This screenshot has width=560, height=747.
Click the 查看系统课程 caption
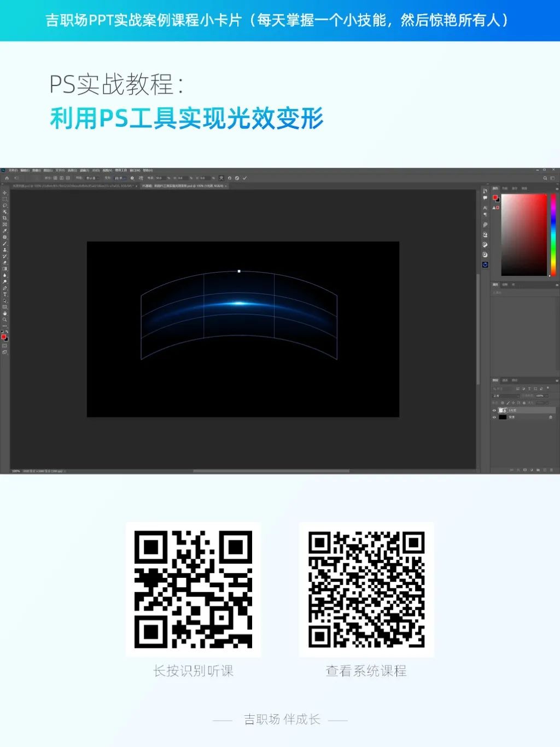tap(366, 671)
